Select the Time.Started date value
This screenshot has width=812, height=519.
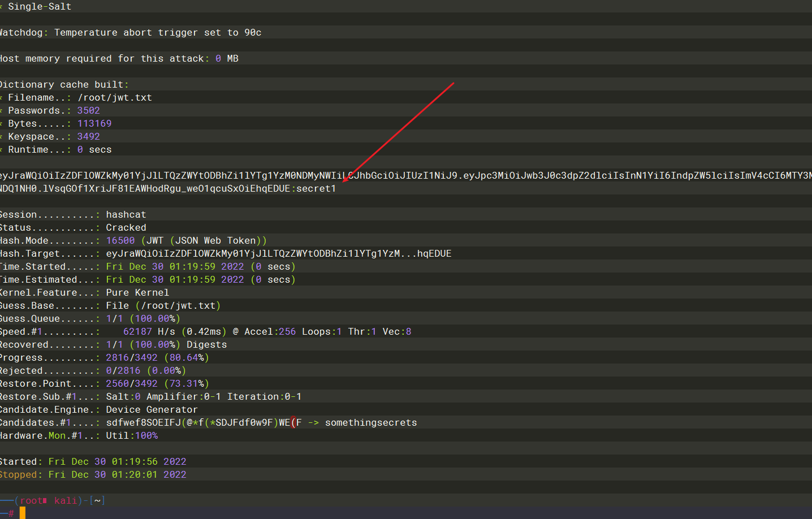[175, 267]
